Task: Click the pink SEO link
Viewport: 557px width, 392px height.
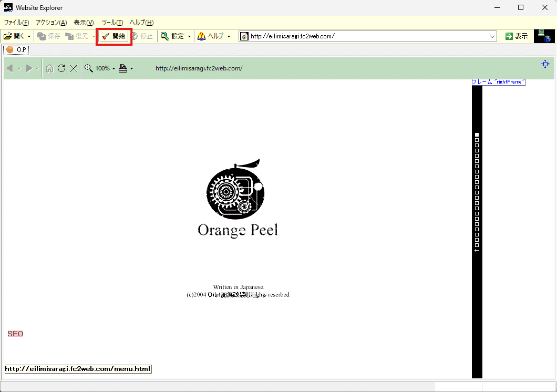Action: pos(15,334)
